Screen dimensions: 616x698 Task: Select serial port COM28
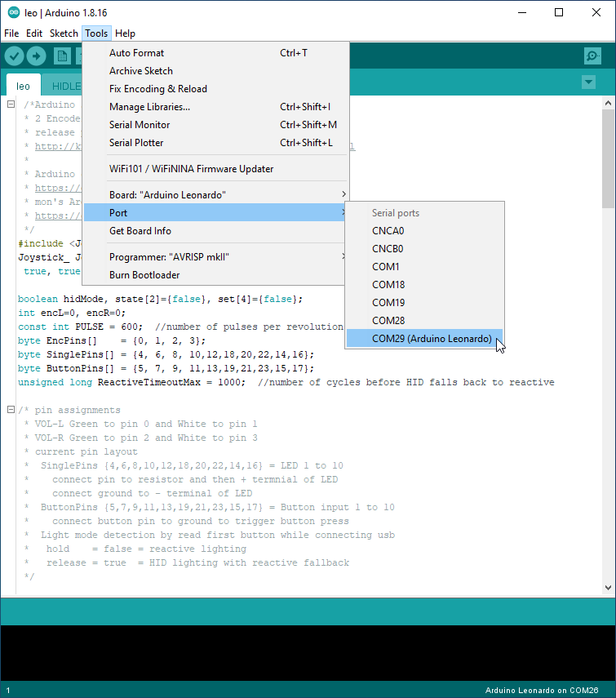point(425,321)
